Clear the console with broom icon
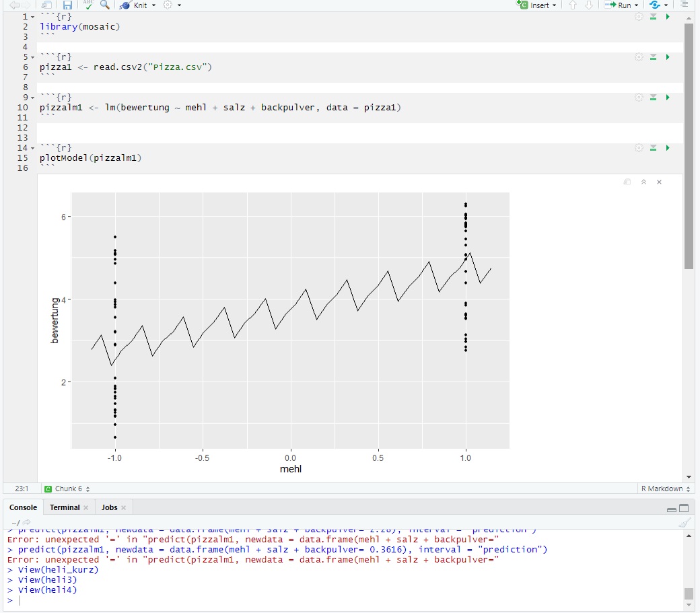The image size is (700, 613). coord(685,522)
